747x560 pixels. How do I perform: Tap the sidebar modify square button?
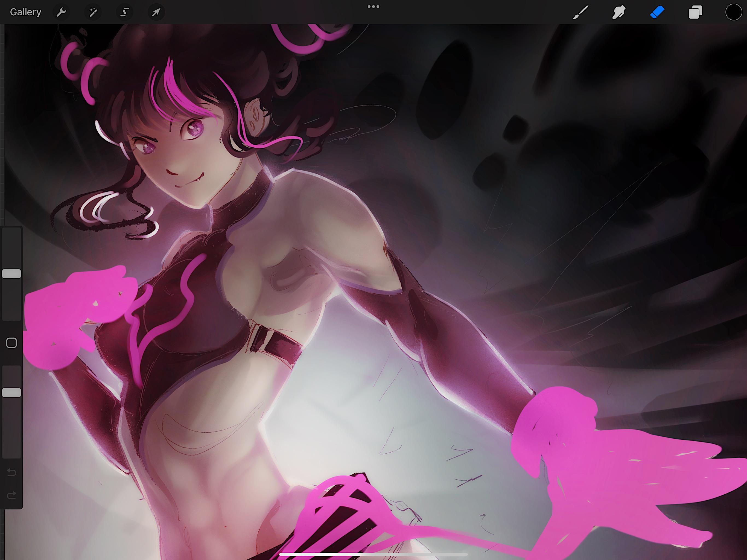pos(11,343)
